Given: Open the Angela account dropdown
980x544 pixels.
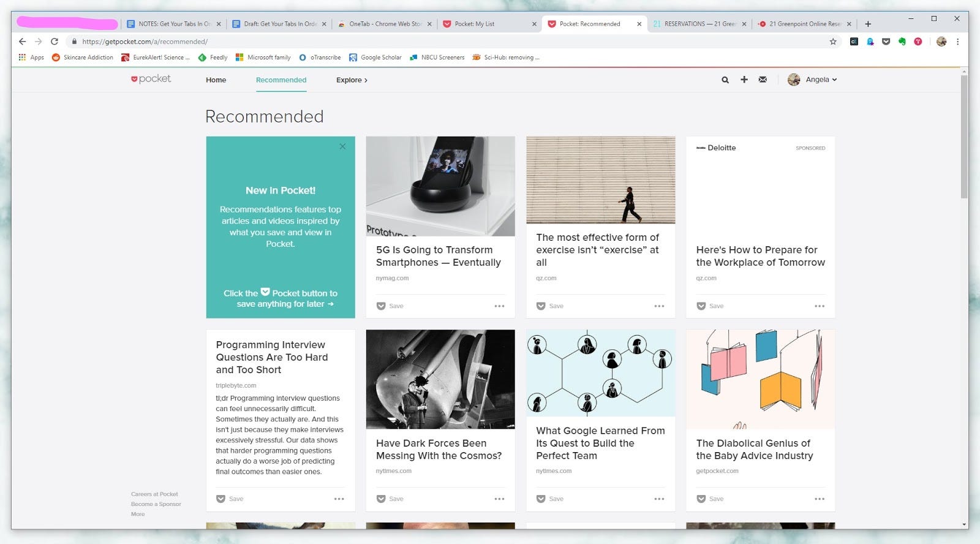Looking at the screenshot, I should coord(812,80).
